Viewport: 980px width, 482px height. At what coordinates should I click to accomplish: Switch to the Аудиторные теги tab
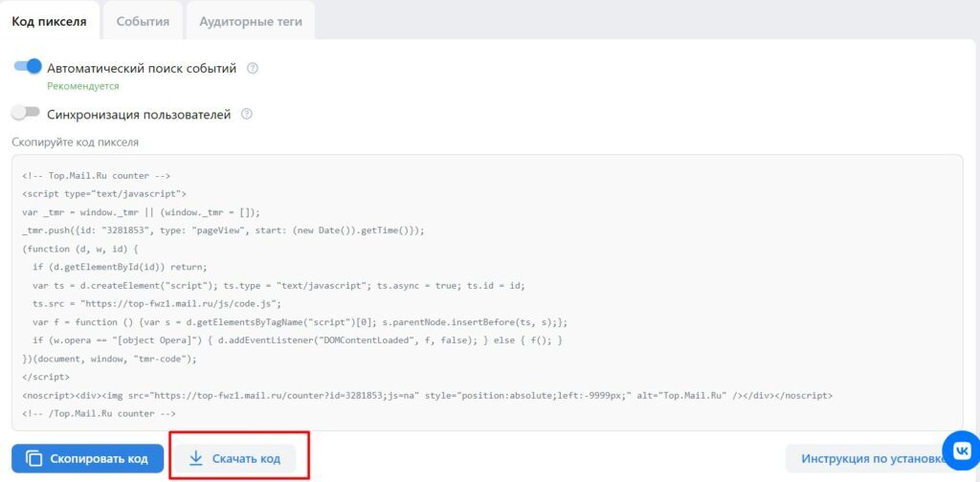pyautogui.click(x=251, y=21)
